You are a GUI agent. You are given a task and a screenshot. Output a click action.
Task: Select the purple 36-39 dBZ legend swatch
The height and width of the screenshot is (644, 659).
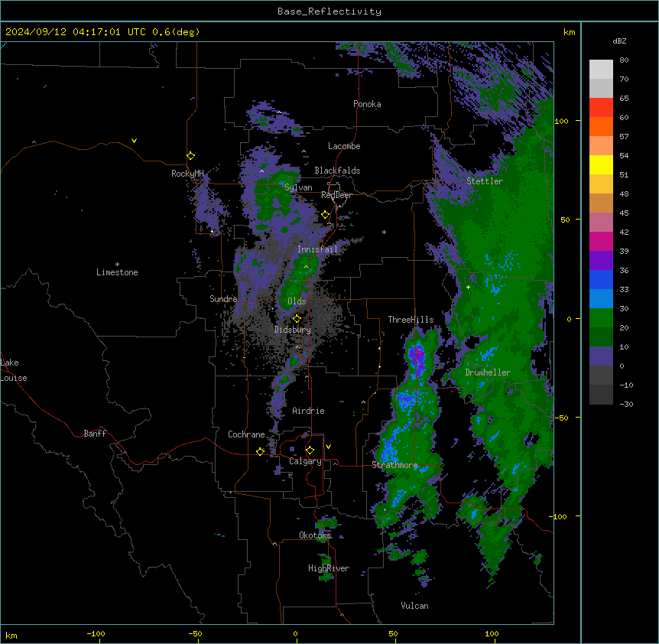[601, 261]
